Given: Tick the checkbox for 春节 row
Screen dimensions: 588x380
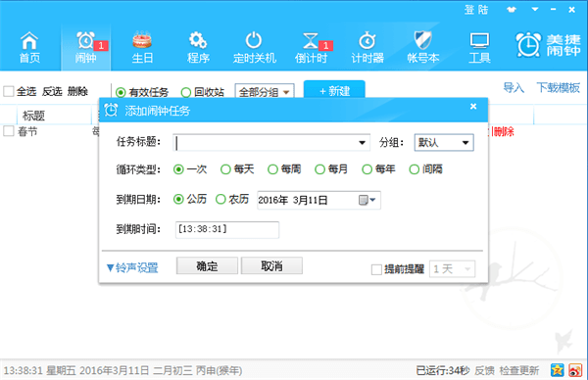Looking at the screenshot, I should click(8, 131).
